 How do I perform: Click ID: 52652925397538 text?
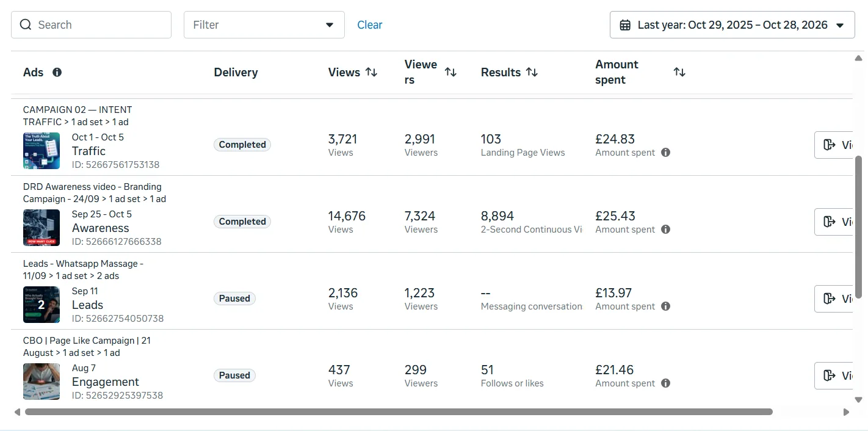[x=118, y=396]
